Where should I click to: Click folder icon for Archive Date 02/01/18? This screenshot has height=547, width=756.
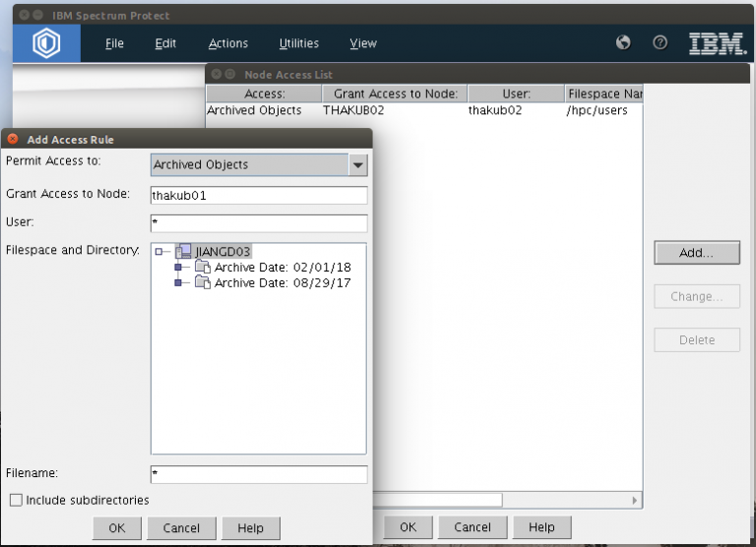click(202, 268)
